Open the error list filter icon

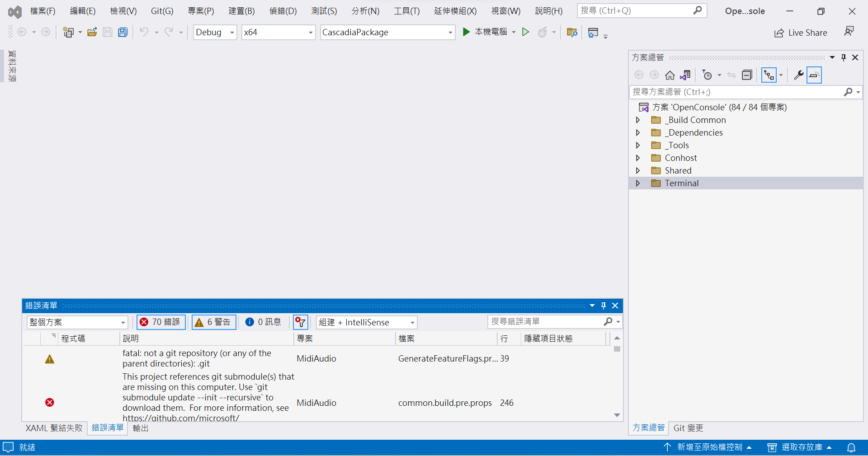coord(300,322)
